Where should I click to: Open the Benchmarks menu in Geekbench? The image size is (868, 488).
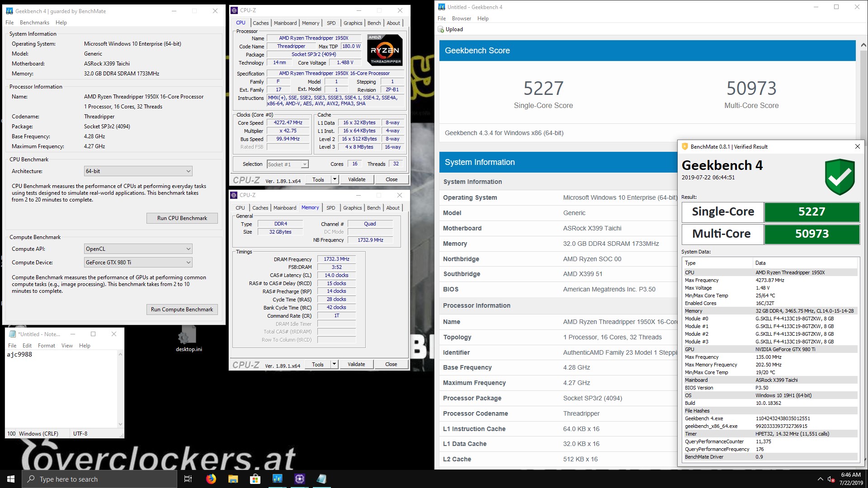coord(34,23)
